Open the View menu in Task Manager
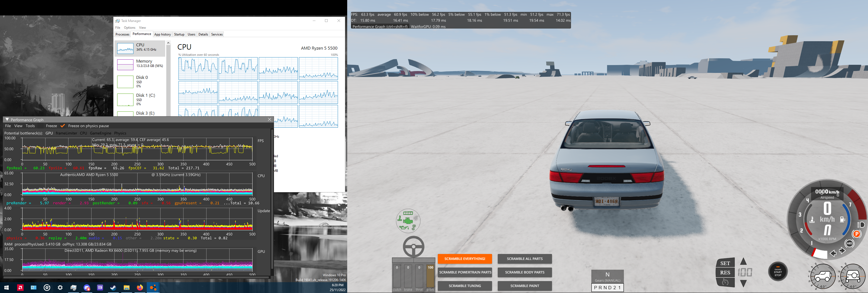 click(x=142, y=28)
